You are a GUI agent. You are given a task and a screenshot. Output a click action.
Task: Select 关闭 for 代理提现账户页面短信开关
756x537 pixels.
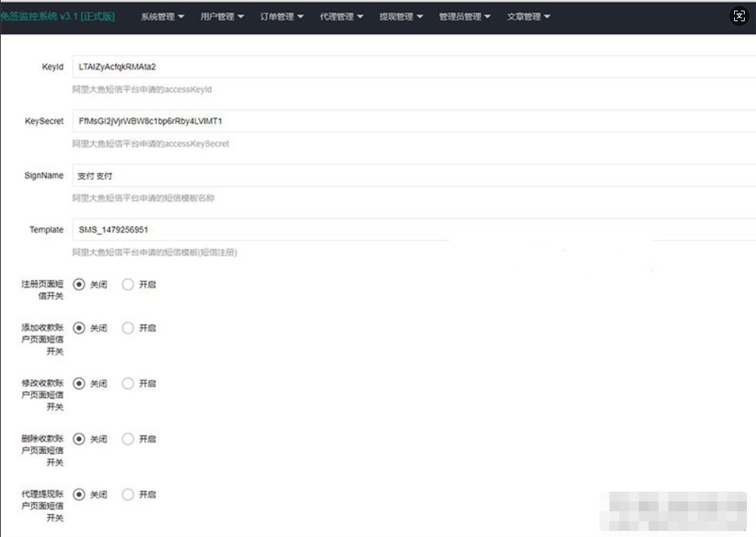tap(79, 494)
